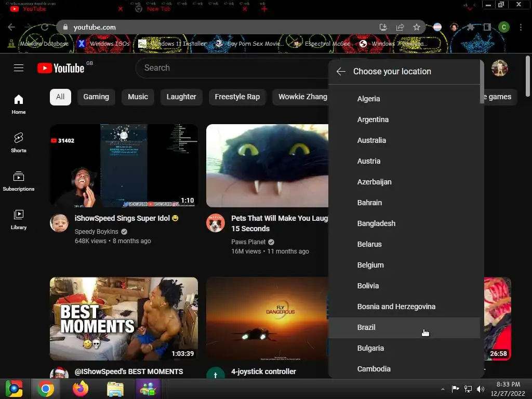
Task: Open the Speedy Boykins channel name link
Action: (96, 231)
